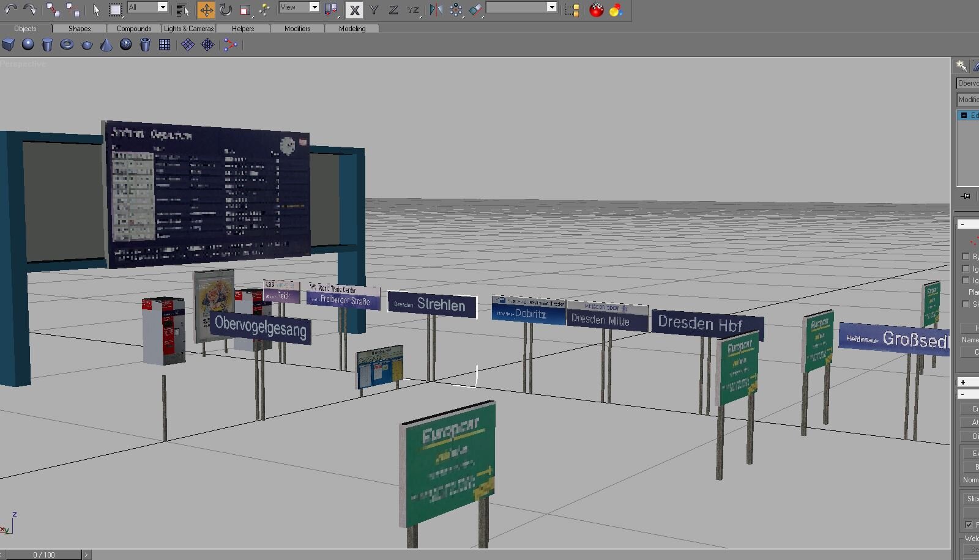
Task: Switch to the Select and Rotate tool
Action: (x=226, y=10)
